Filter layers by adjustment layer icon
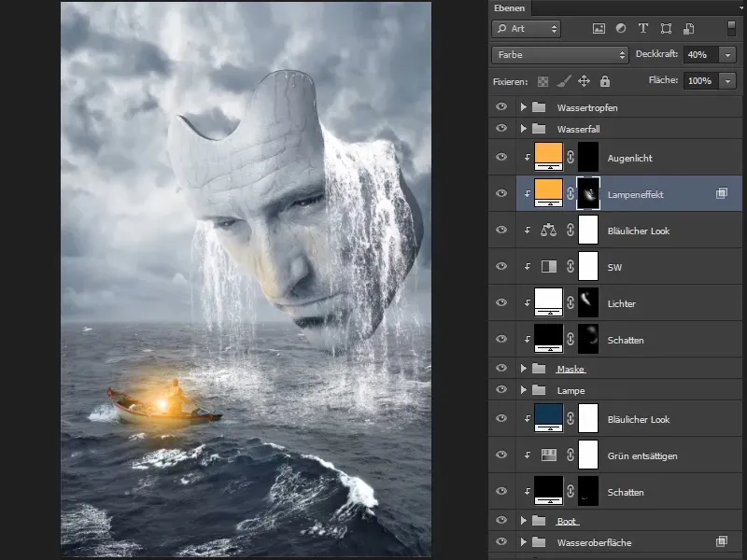The width and height of the screenshot is (747, 560). tap(621, 29)
